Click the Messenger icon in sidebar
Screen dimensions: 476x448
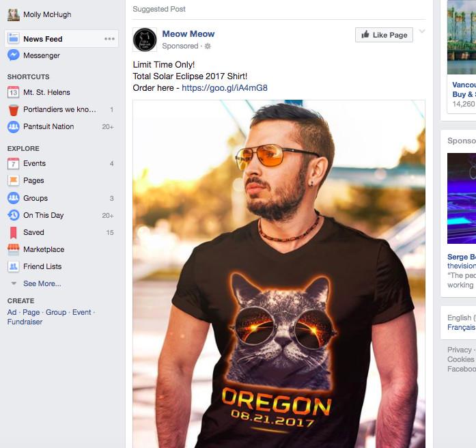point(14,55)
